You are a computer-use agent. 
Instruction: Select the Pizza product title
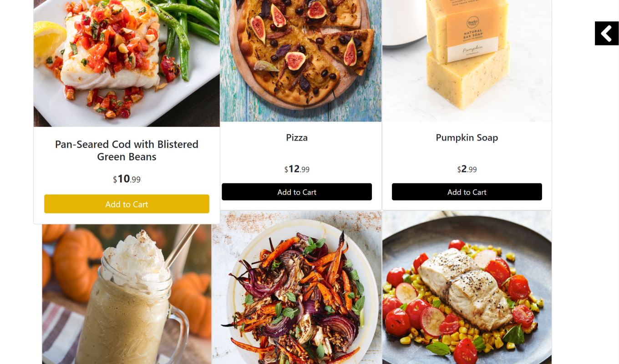297,137
